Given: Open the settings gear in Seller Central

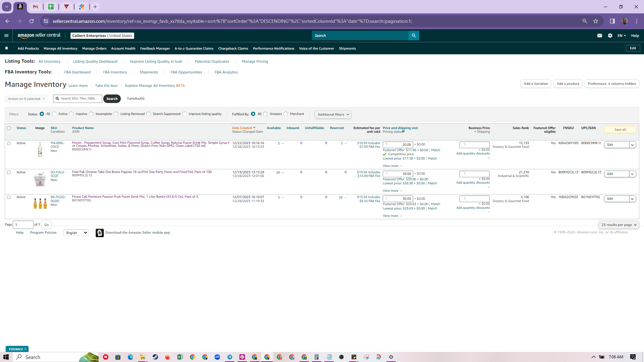Looking at the screenshot, I should click(610, 36).
